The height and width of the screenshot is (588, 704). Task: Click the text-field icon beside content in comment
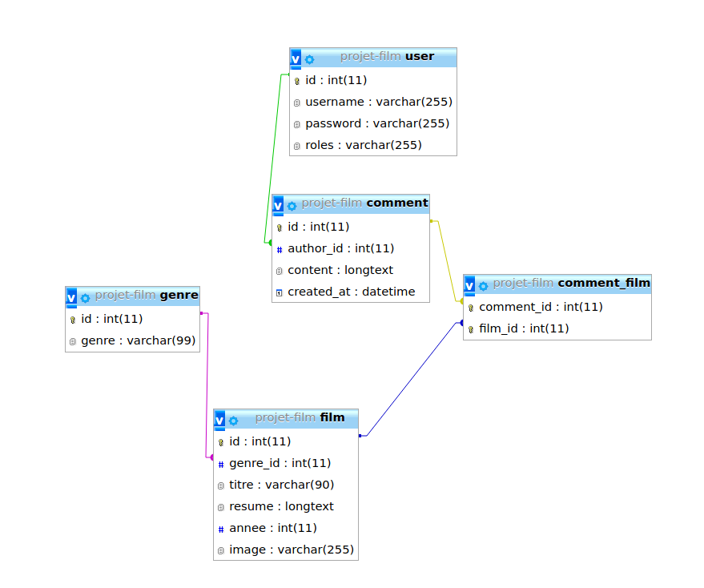coord(278,270)
